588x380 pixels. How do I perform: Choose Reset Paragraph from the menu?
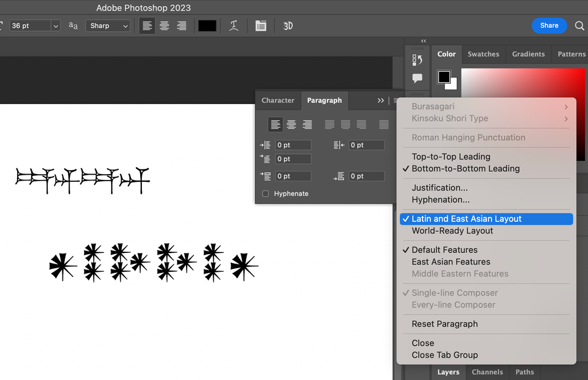pyautogui.click(x=444, y=324)
